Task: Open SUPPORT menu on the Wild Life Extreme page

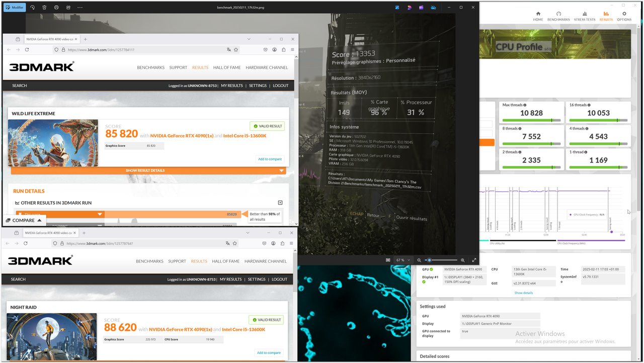Action: 178,67
